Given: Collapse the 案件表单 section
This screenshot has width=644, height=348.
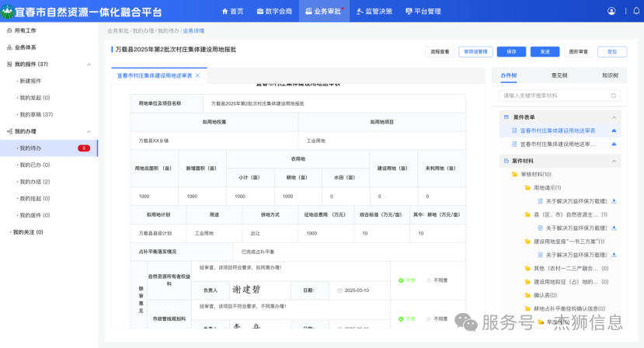Looking at the screenshot, I should (x=615, y=117).
